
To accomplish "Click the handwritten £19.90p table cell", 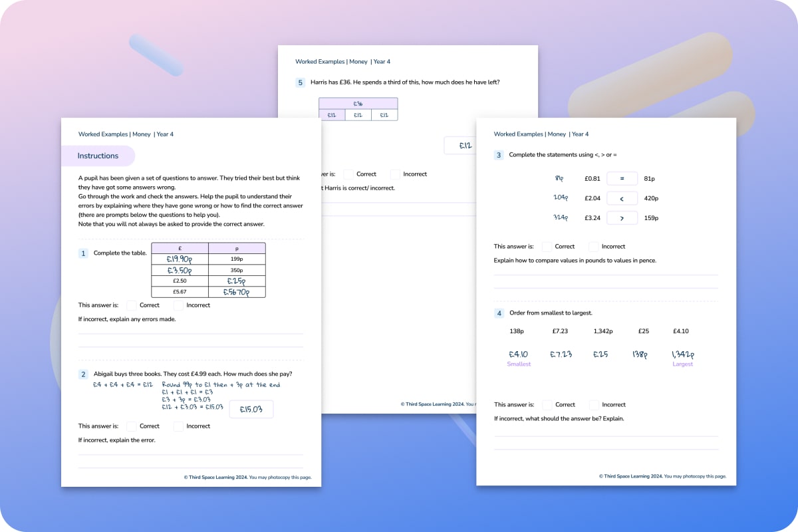I will point(180,259).
